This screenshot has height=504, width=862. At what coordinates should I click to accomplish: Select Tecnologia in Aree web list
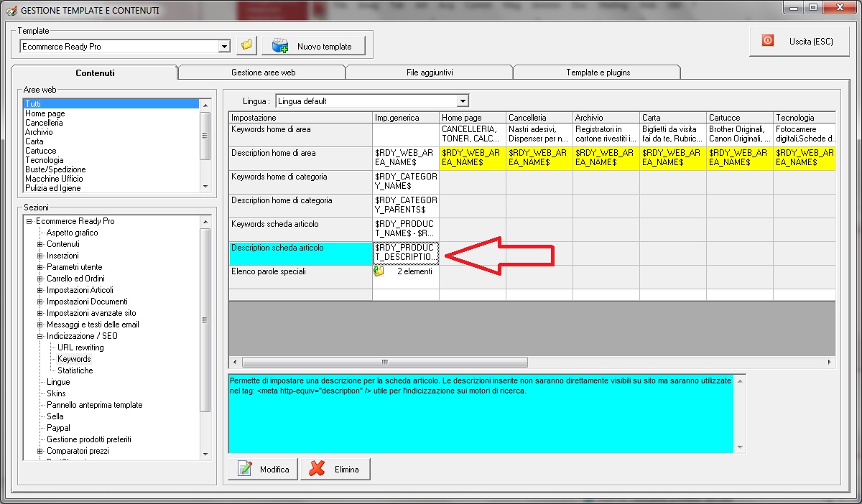click(x=111, y=160)
